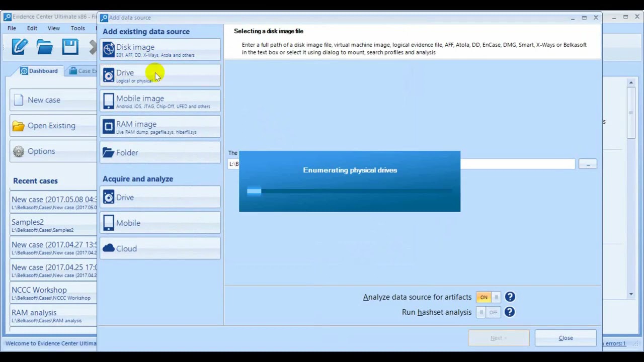The image size is (644, 362).
Task: Open the Options button on Dashboard
Action: tap(53, 151)
